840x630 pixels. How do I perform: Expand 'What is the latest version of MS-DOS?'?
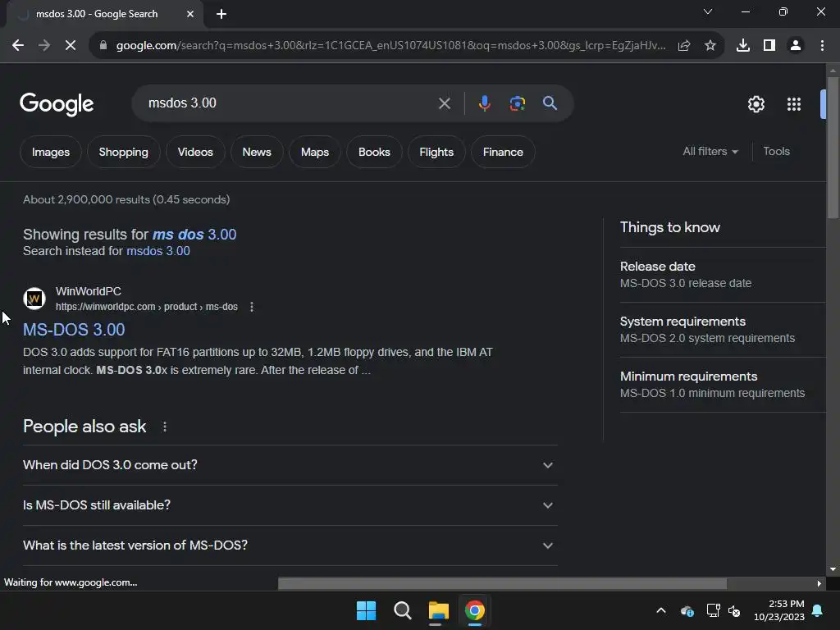290,546
